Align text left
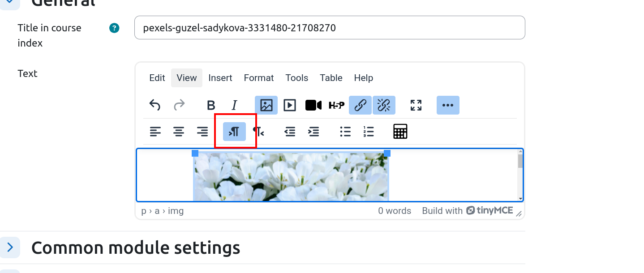Viewport: 644px width, 273px height. pyautogui.click(x=155, y=132)
